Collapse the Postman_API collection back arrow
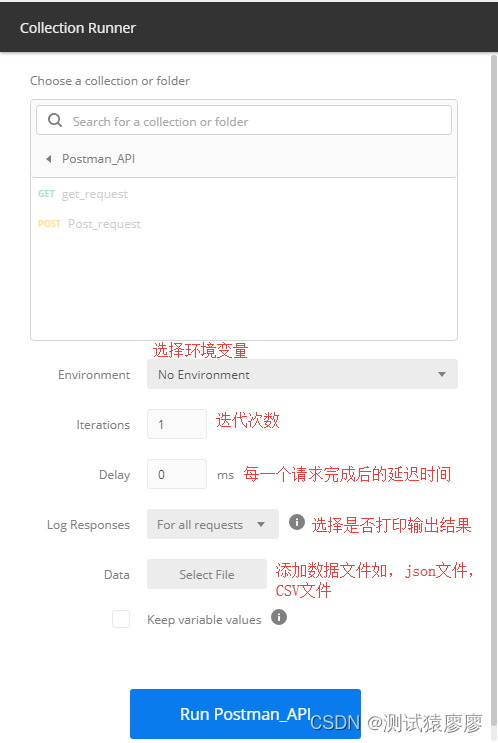The image size is (498, 743). point(48,159)
